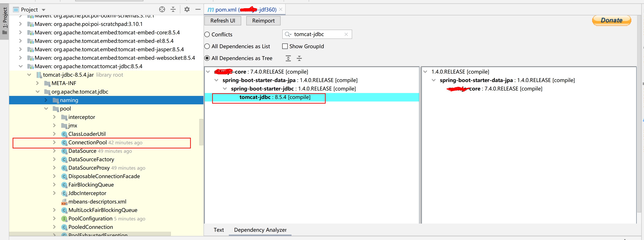The height and width of the screenshot is (240, 644).
Task: Expand the tomcat-embed-core:8.5.4 library
Action: click(20, 32)
